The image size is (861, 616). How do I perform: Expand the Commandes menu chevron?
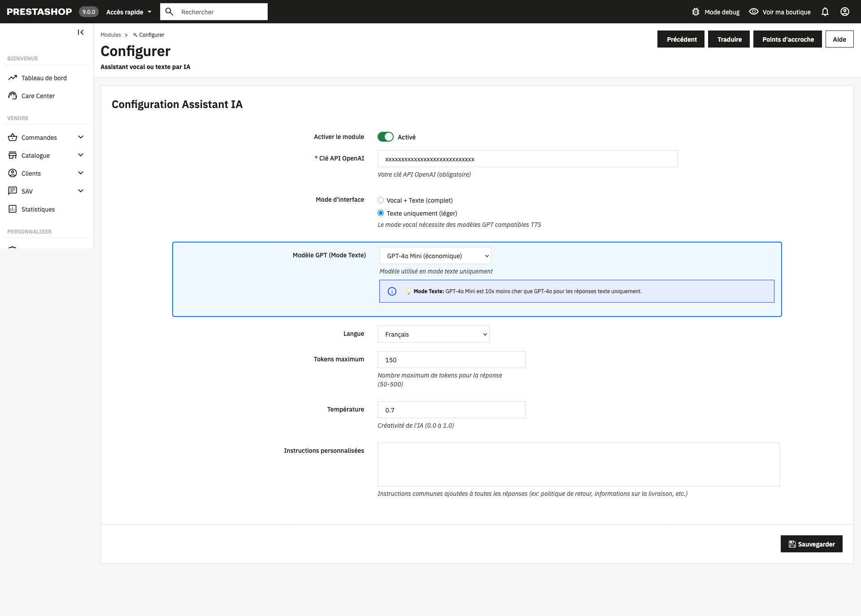tap(81, 137)
